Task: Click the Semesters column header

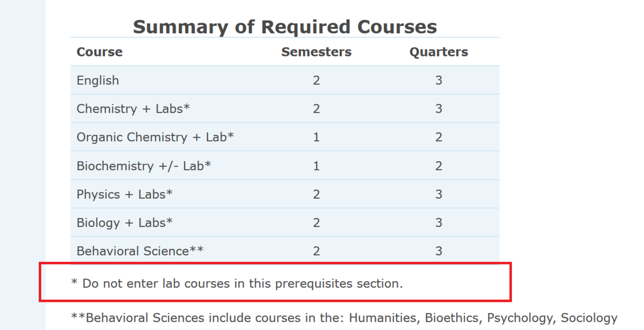Action: click(316, 52)
